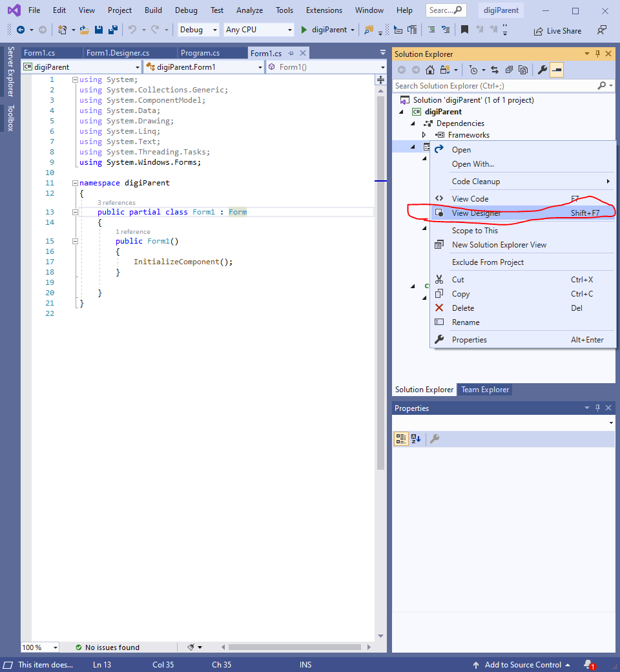
Task: Click the Visual Studio logo icon
Action: click(14, 10)
